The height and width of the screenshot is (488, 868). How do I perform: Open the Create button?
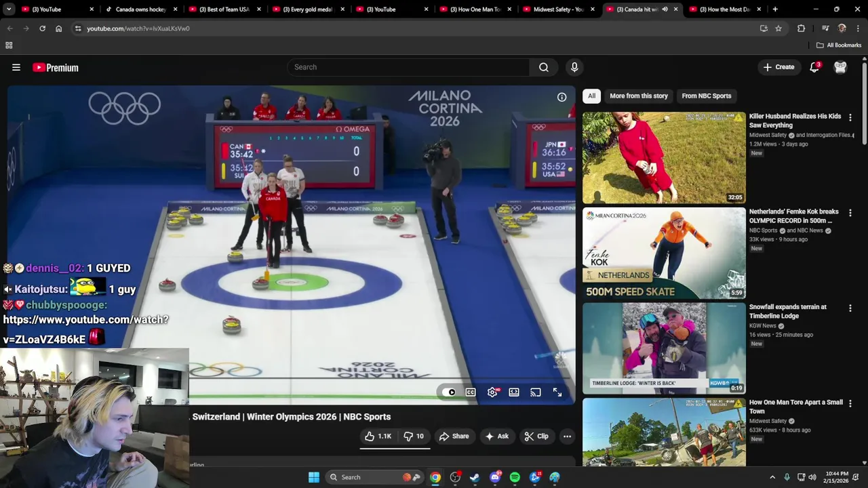778,67
